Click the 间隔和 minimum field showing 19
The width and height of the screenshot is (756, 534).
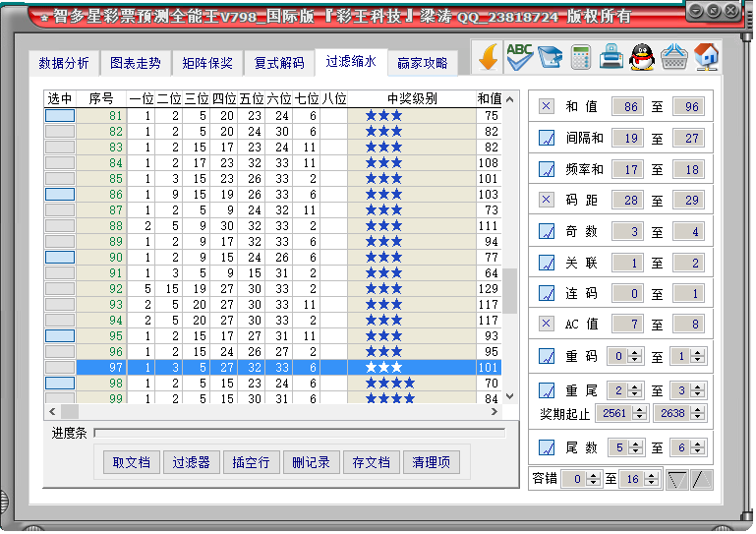pos(627,139)
